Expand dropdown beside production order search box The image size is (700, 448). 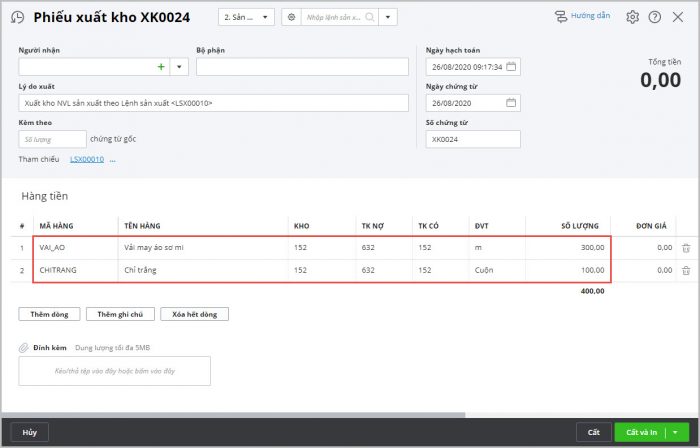(388, 17)
